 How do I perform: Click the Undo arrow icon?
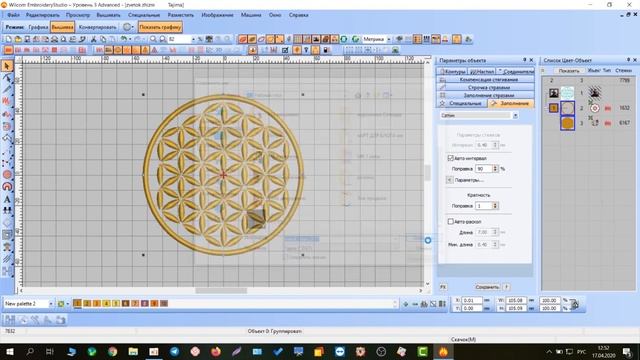click(123, 39)
